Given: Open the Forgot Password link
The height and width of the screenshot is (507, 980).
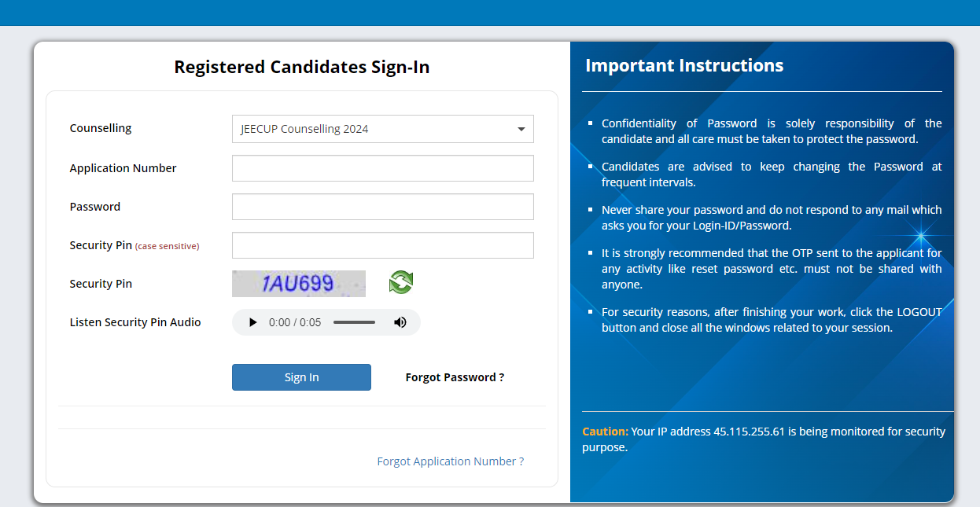Looking at the screenshot, I should 455,377.
